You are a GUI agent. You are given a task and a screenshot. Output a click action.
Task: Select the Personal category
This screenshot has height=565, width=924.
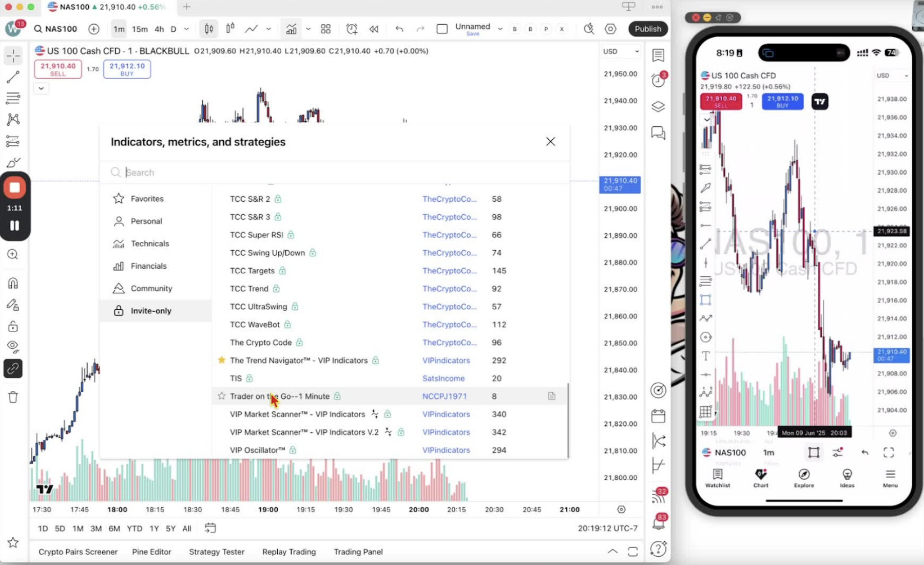(156, 221)
